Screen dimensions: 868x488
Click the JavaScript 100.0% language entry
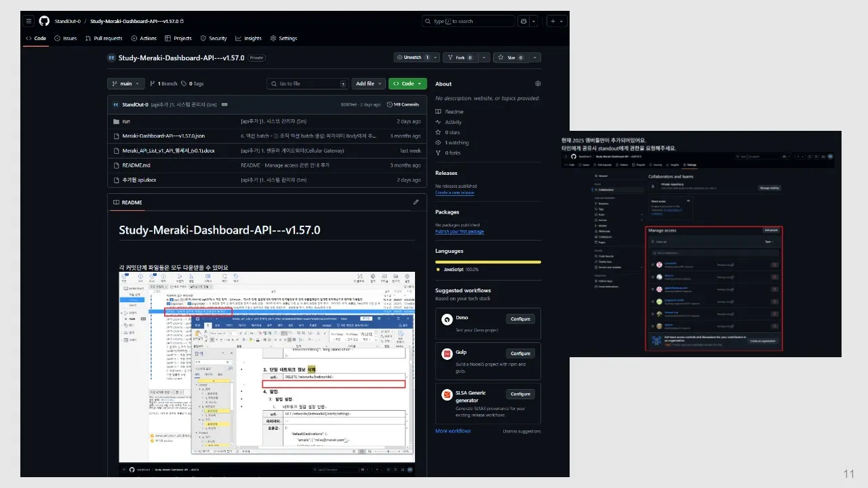coord(456,269)
